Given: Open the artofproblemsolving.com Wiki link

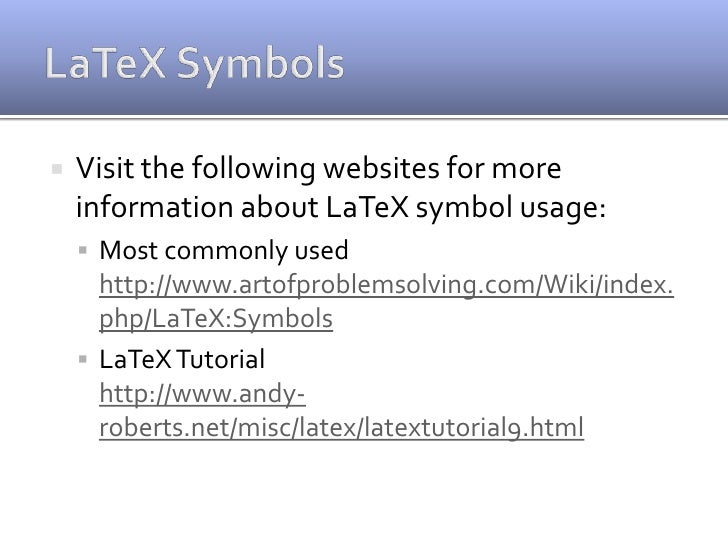Looking at the screenshot, I should (386, 284).
